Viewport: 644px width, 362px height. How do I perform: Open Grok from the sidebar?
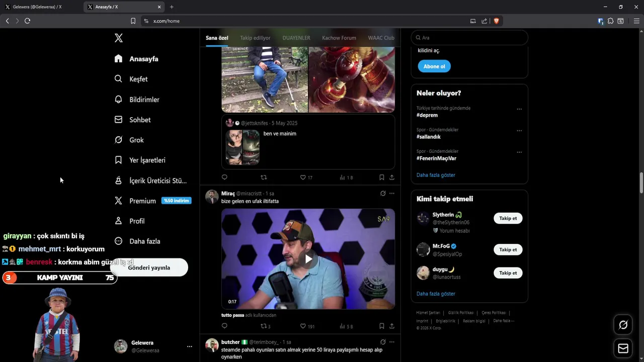click(129, 140)
